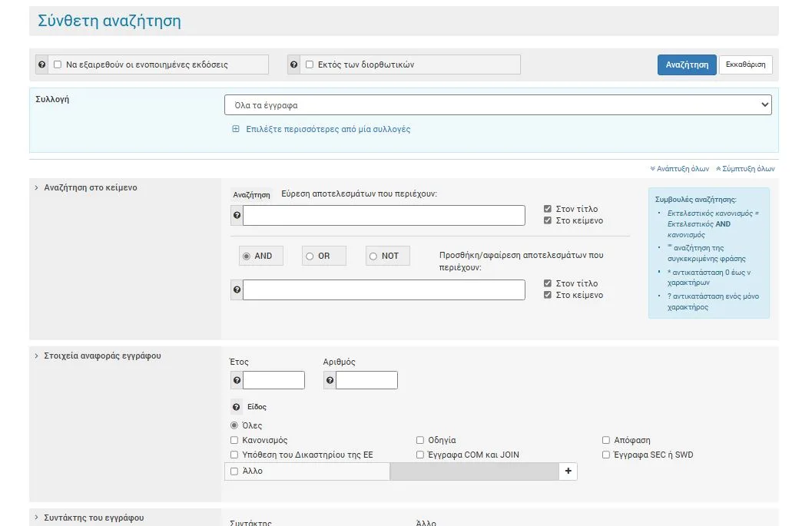The width and height of the screenshot is (812, 526).
Task: Click the Εύρεση αποτελεσμάτων που περιέχουν label
Action: tap(359, 194)
